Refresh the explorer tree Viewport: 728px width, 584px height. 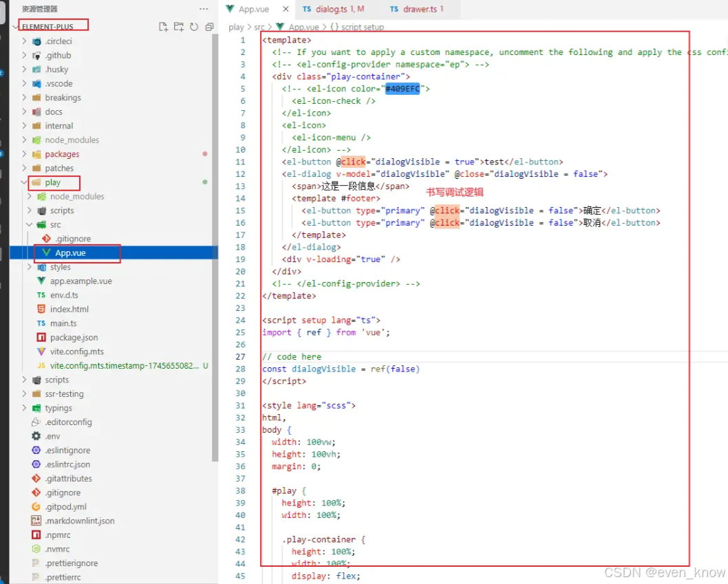(194, 27)
